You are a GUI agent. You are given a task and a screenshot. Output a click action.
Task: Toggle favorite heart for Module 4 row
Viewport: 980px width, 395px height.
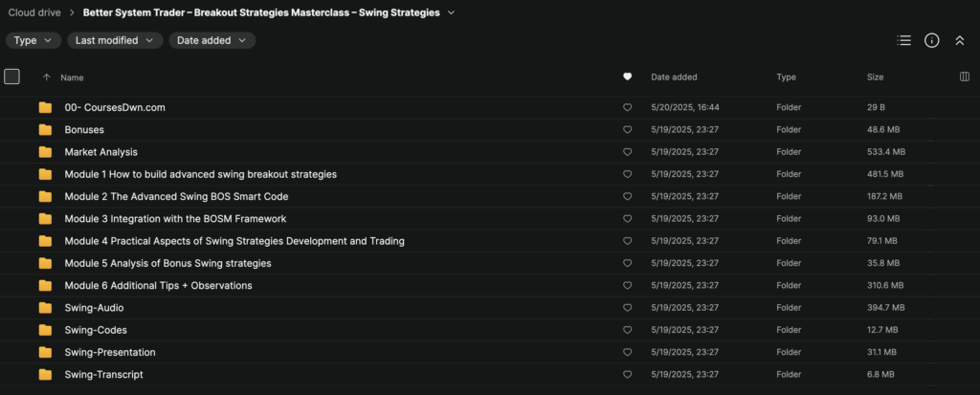click(x=628, y=241)
